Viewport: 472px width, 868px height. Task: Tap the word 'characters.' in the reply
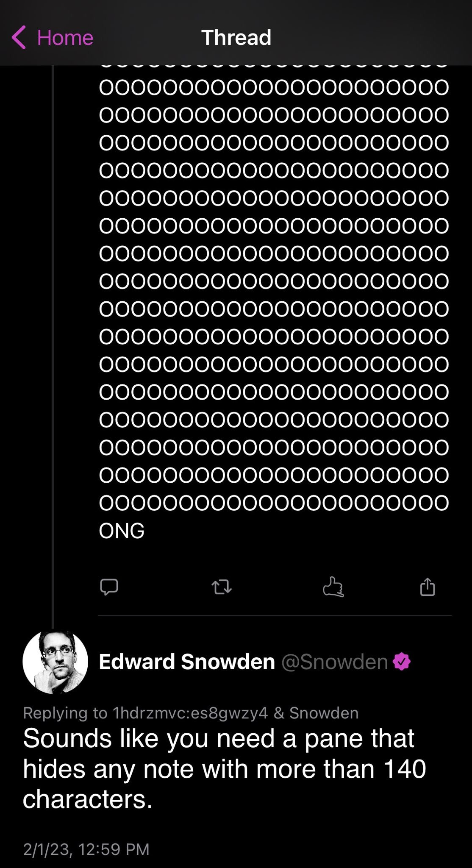click(x=88, y=799)
